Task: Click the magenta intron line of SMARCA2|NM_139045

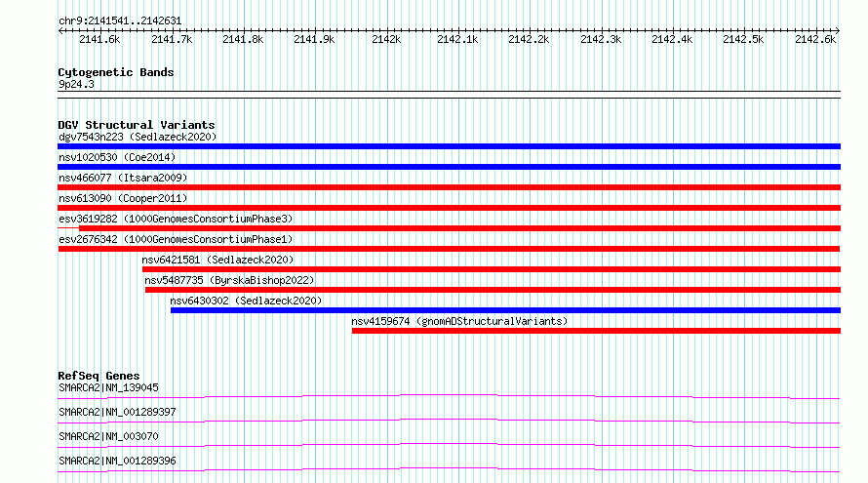Action: click(x=449, y=395)
